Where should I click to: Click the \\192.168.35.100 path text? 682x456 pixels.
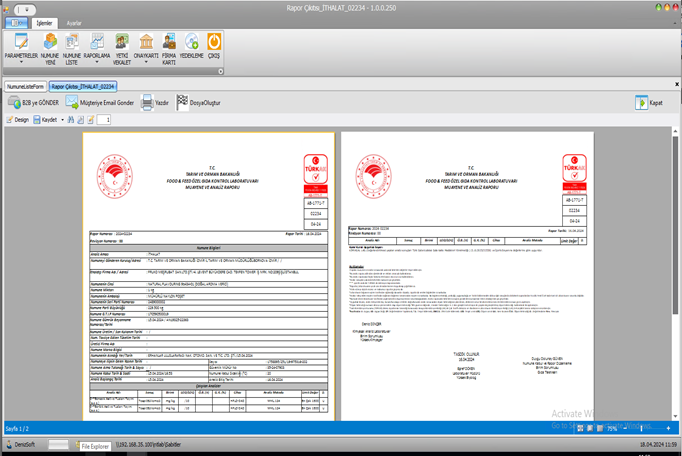pyautogui.click(x=148, y=445)
